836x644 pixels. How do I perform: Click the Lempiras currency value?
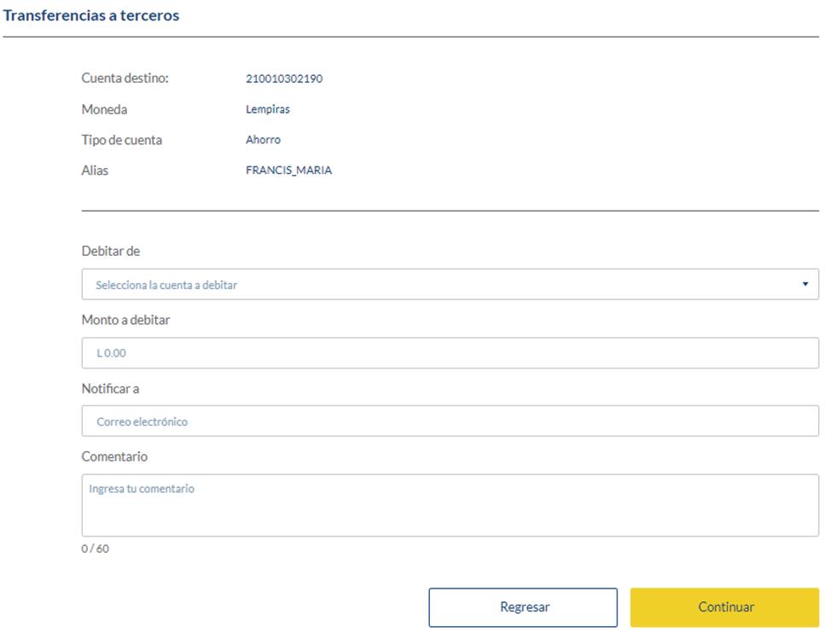[x=268, y=109]
